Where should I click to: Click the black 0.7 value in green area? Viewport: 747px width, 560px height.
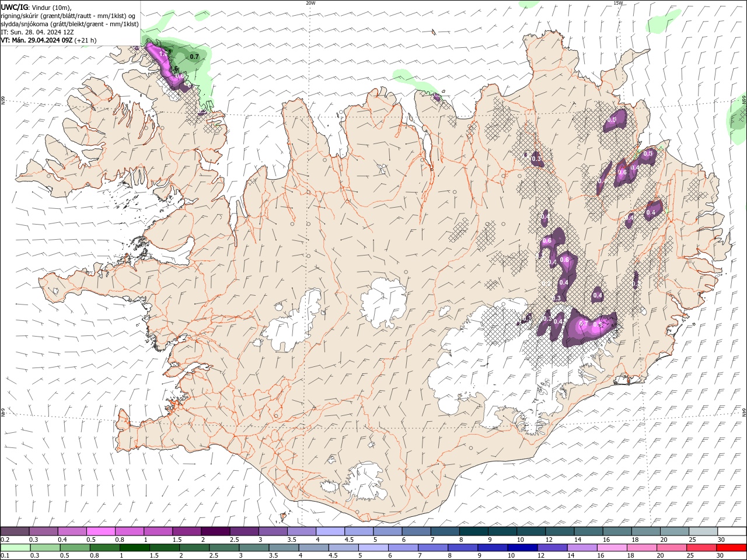pos(194,57)
